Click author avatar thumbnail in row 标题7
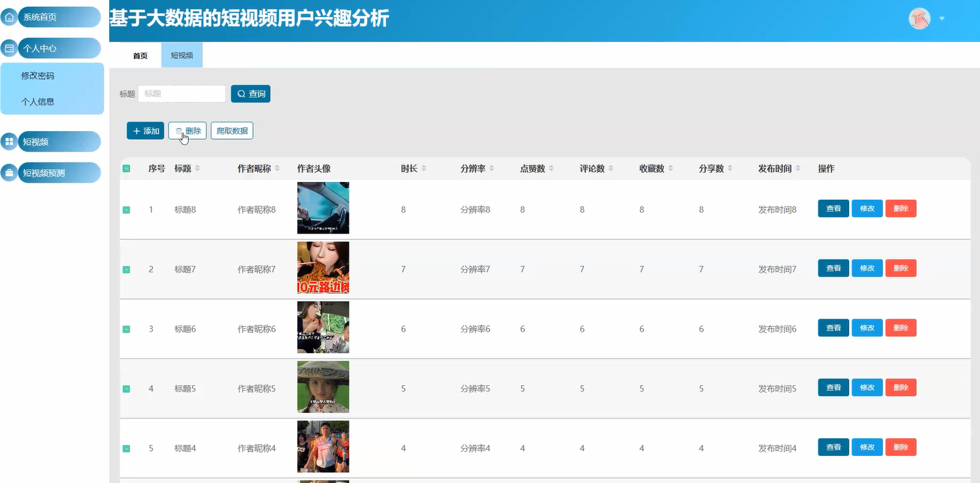The height and width of the screenshot is (483, 980). pyautogui.click(x=323, y=268)
